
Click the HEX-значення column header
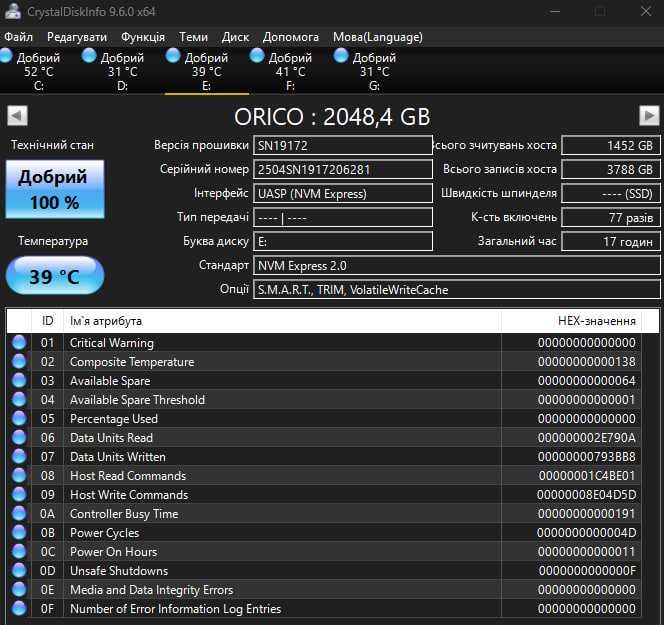[572, 321]
